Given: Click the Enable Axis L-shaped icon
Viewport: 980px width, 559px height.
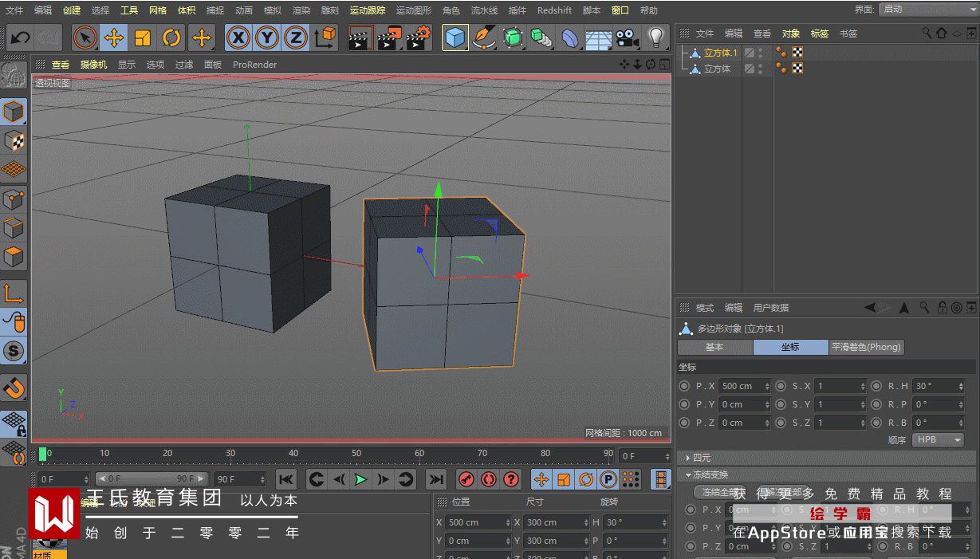Looking at the screenshot, I should coord(14,293).
